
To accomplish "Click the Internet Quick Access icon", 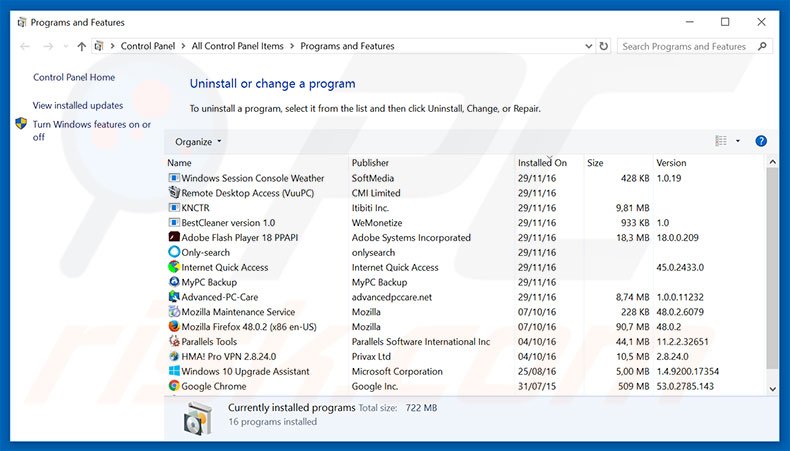I will [174, 267].
